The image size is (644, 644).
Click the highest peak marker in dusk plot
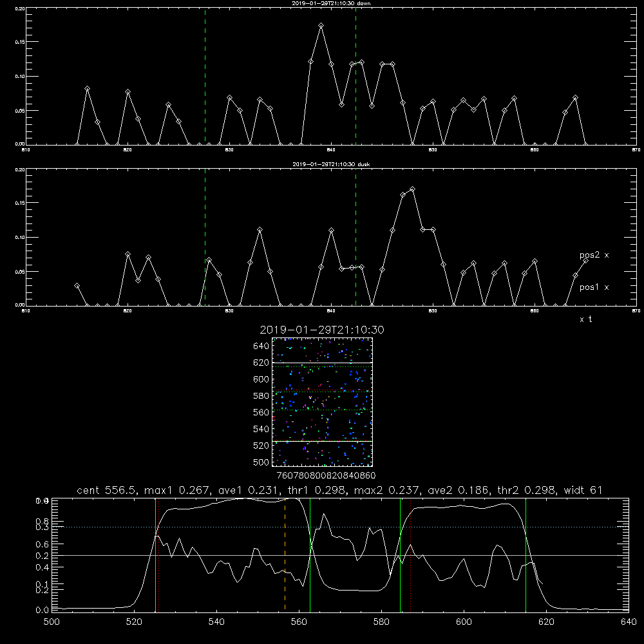pos(412,189)
